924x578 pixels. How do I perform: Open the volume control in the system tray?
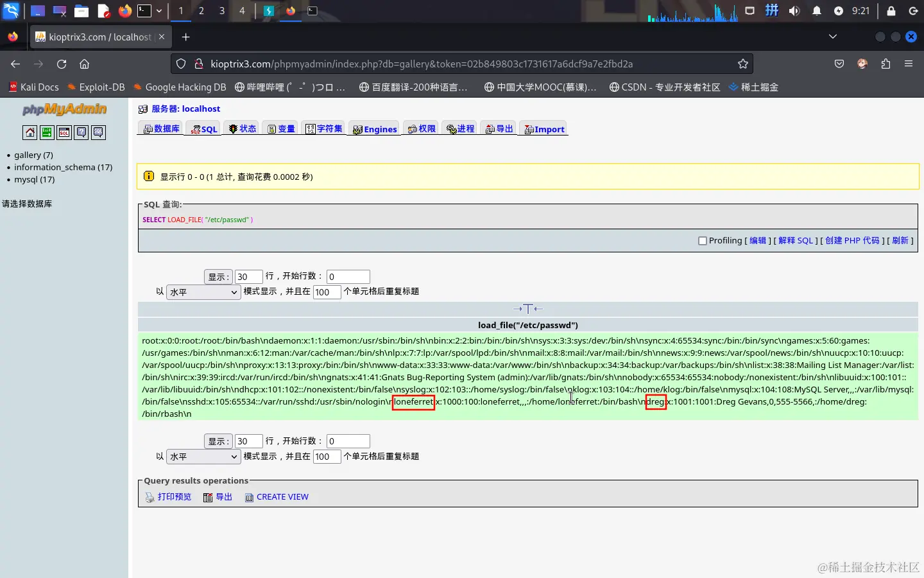[794, 11]
